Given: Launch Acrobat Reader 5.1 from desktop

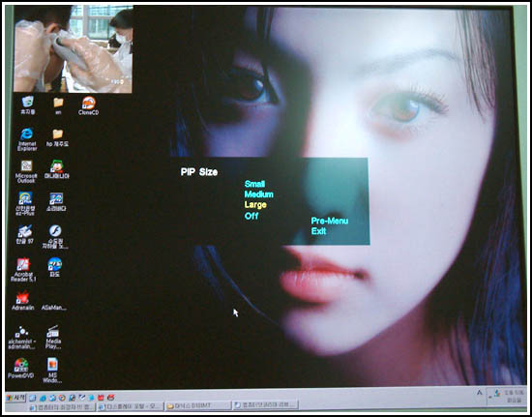Looking at the screenshot, I should [23, 270].
